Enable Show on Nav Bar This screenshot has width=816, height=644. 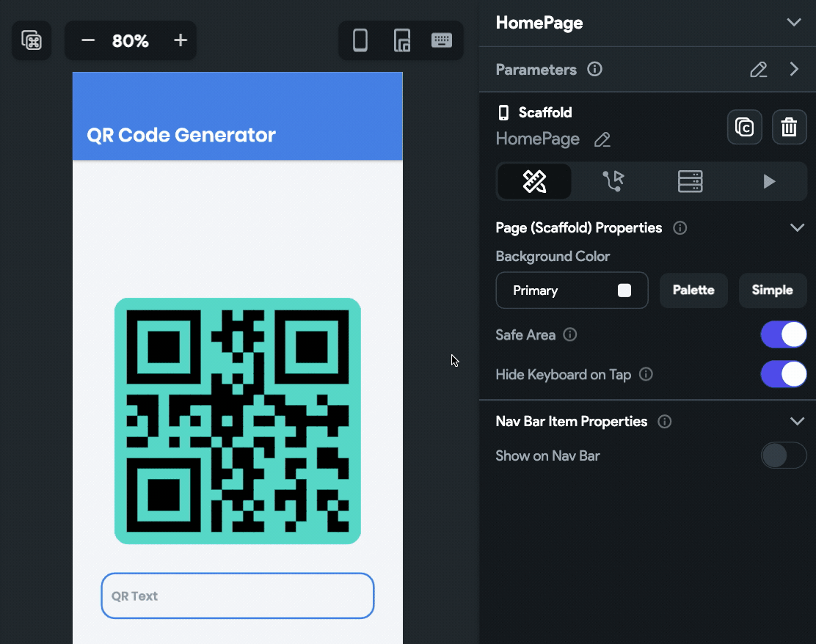coord(784,455)
